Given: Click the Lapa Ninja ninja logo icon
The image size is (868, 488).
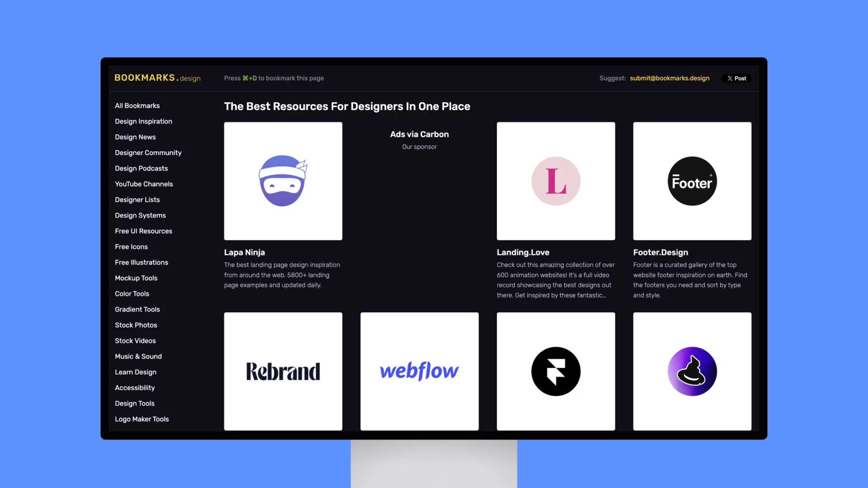Looking at the screenshot, I should click(x=283, y=181).
